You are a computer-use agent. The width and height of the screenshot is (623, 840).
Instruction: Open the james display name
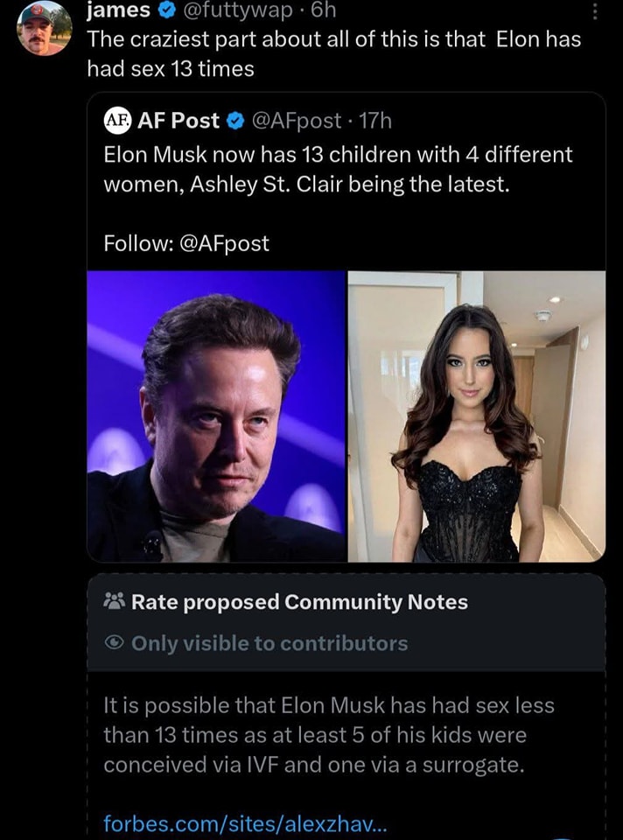point(118,12)
